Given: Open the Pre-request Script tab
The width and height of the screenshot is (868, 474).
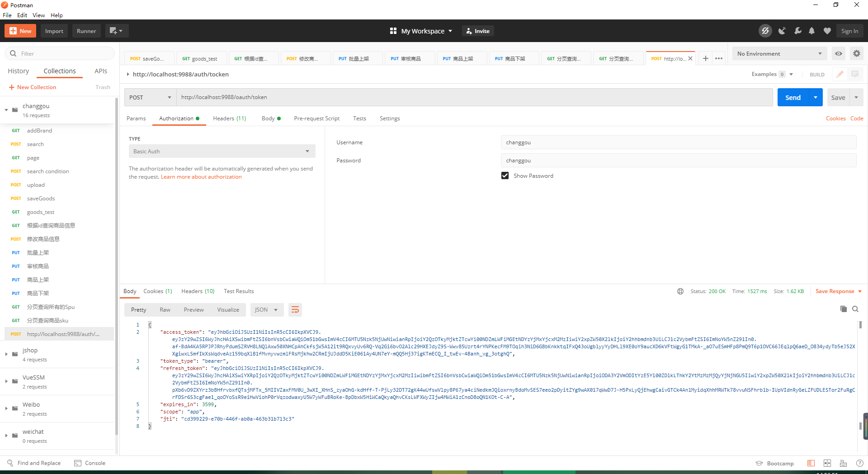Looking at the screenshot, I should click(x=316, y=118).
